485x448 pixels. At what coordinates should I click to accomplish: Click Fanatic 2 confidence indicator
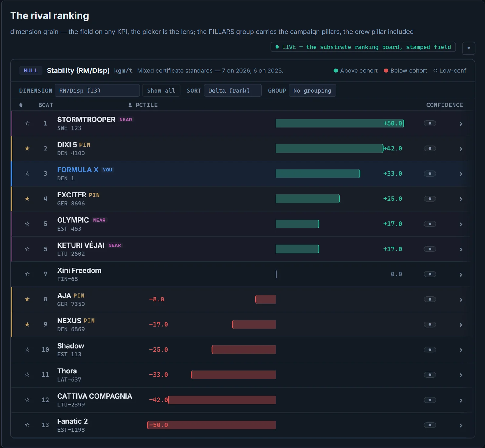coord(430,425)
